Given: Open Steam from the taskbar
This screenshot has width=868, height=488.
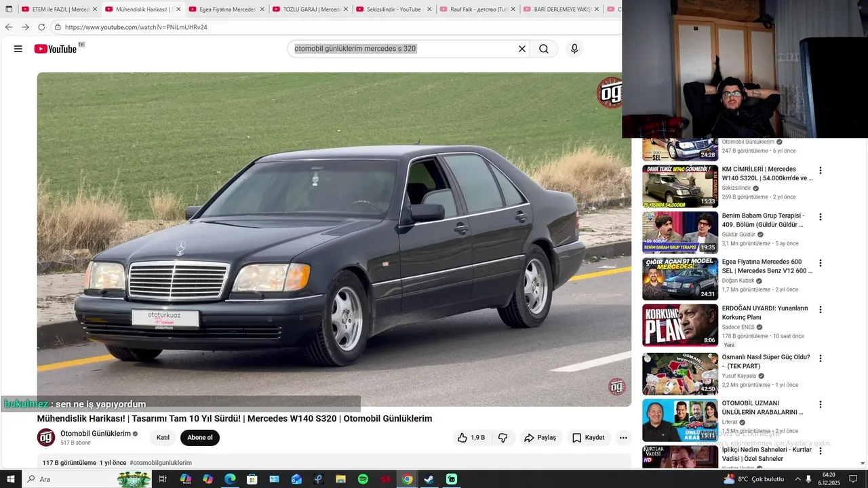Looking at the screenshot, I should (x=429, y=479).
